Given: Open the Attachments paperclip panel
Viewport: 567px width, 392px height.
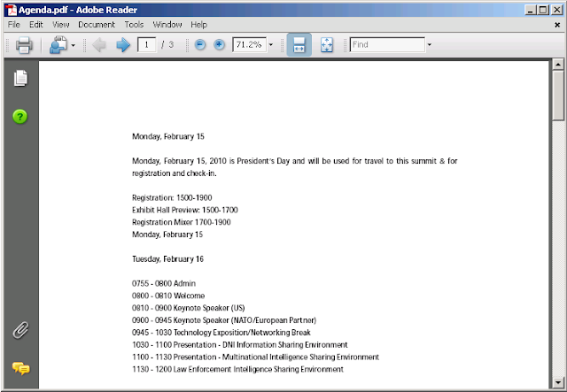Looking at the screenshot, I should coord(20,330).
